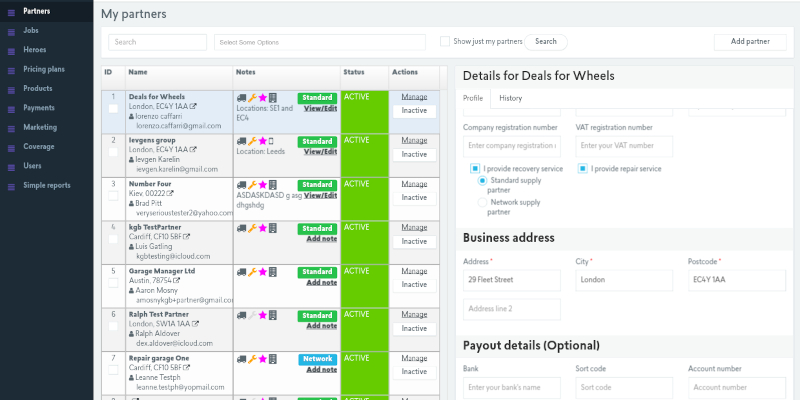Click the Company registration number field
This screenshot has width=800, height=400.
click(511, 147)
